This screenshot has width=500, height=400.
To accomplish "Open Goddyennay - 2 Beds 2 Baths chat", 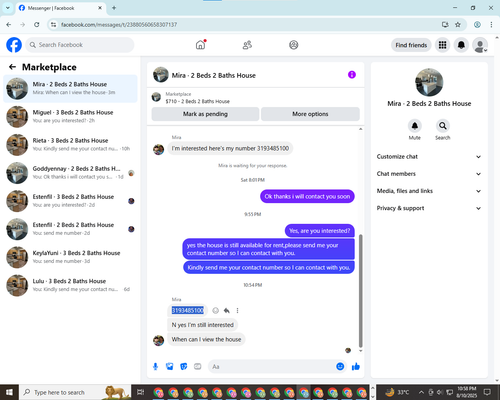I will pos(70,173).
